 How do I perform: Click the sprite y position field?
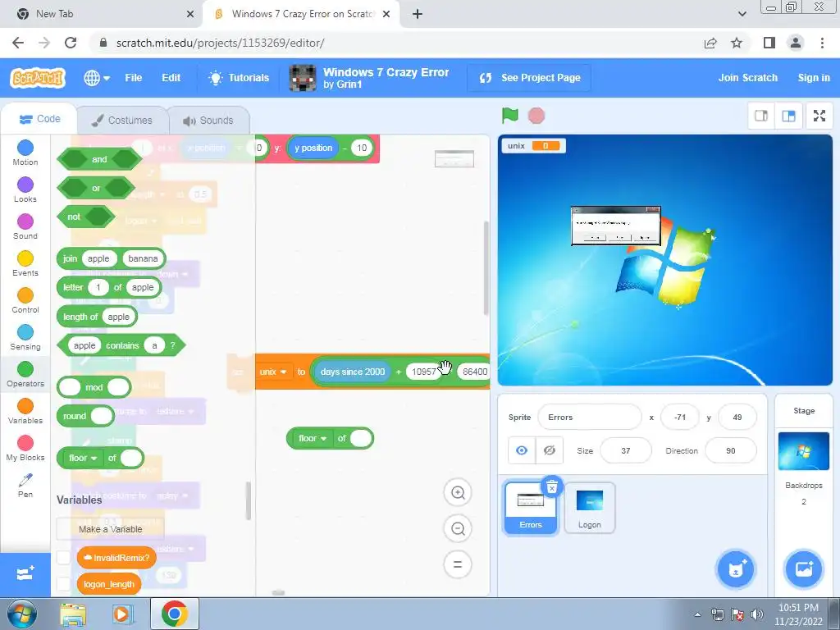click(737, 417)
